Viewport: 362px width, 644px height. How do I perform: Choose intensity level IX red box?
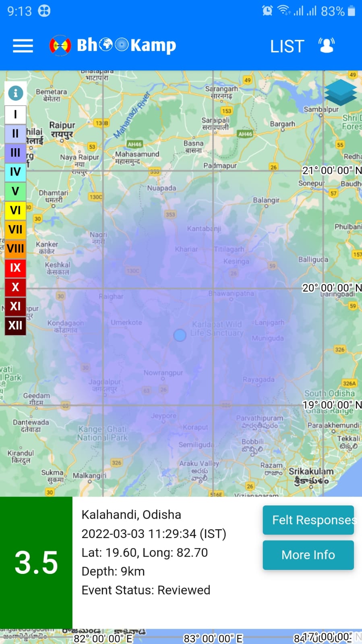pos(15,268)
